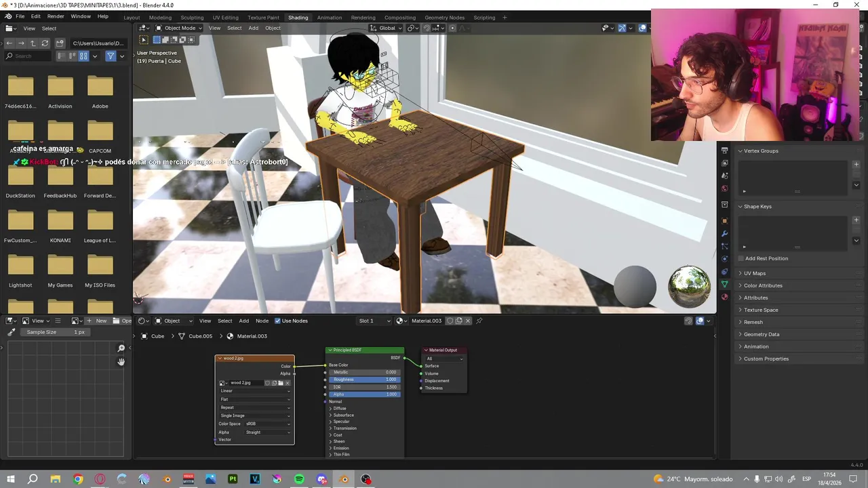Expand the UV Maps panel
868x488 pixels.
[x=754, y=273]
